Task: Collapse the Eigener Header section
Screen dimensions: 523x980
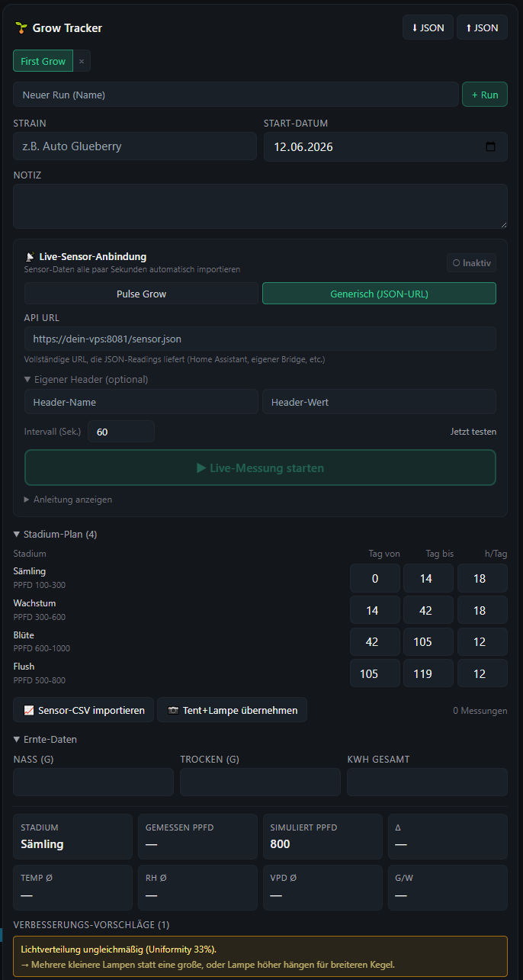Action: [86, 379]
